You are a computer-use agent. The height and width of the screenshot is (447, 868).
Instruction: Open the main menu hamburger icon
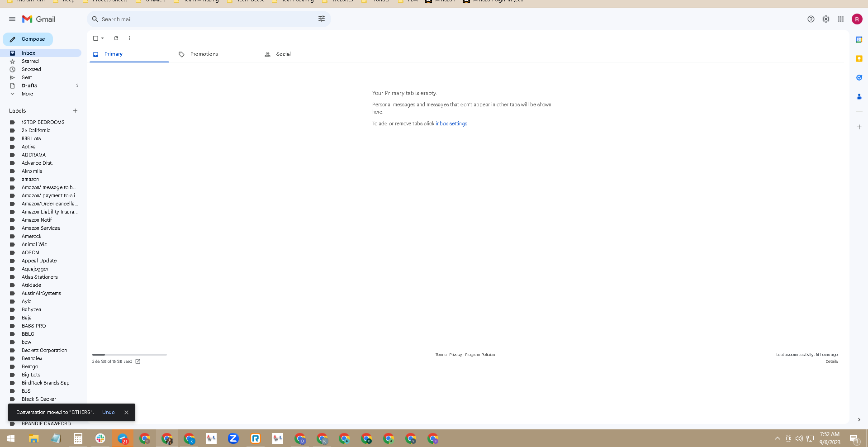click(x=12, y=19)
